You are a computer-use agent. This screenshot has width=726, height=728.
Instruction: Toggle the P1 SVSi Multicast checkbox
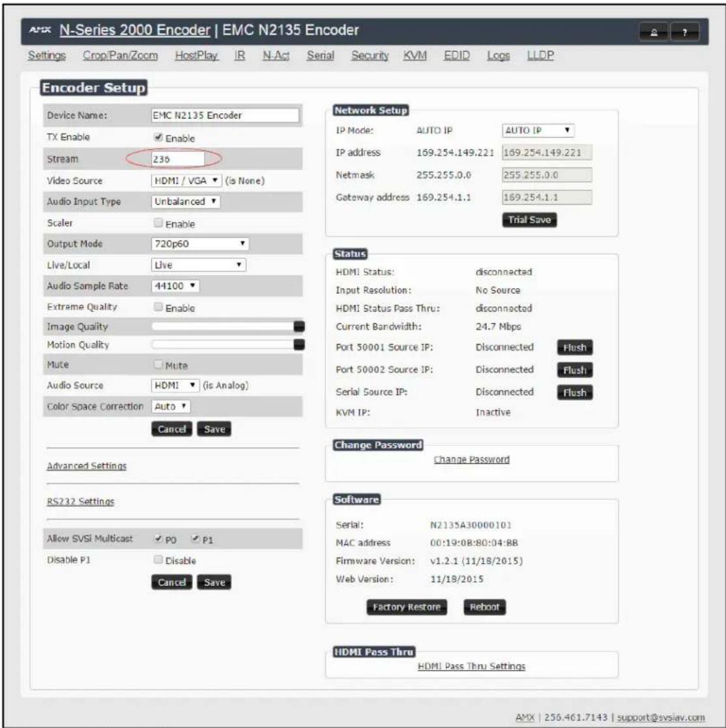(196, 538)
